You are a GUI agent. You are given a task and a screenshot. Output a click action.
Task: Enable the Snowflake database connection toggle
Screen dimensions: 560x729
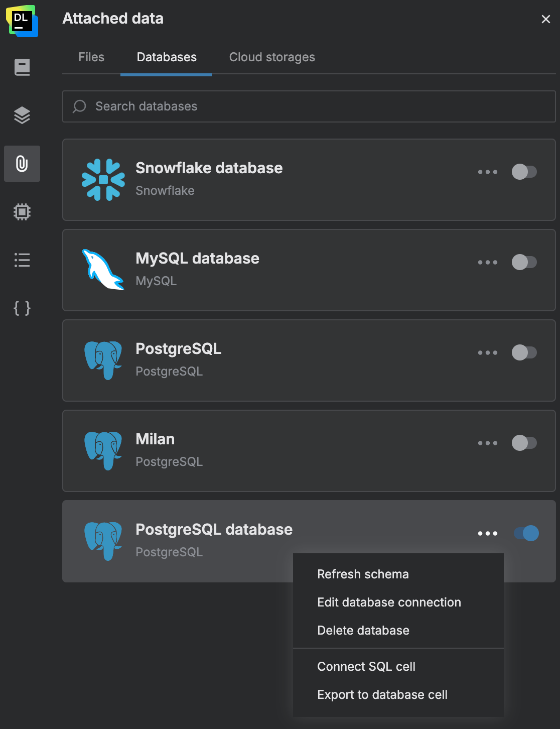pos(525,172)
